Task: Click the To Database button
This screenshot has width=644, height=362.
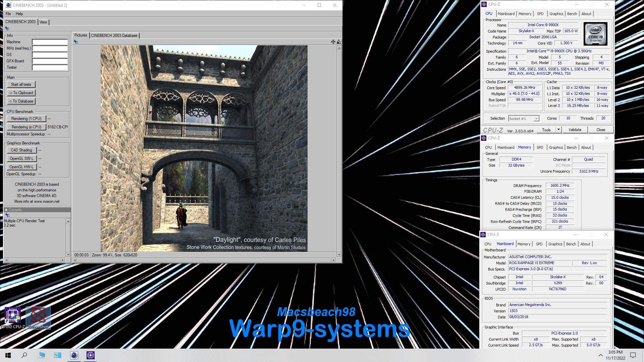Action: pyautogui.click(x=21, y=101)
